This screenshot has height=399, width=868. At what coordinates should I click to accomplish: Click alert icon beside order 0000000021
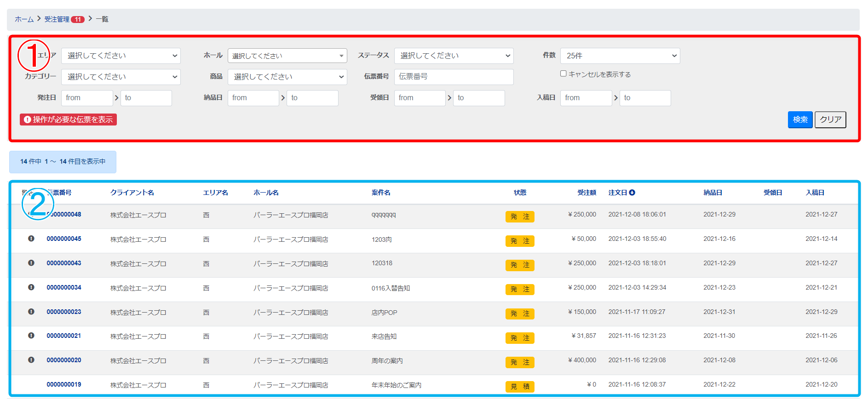31,336
